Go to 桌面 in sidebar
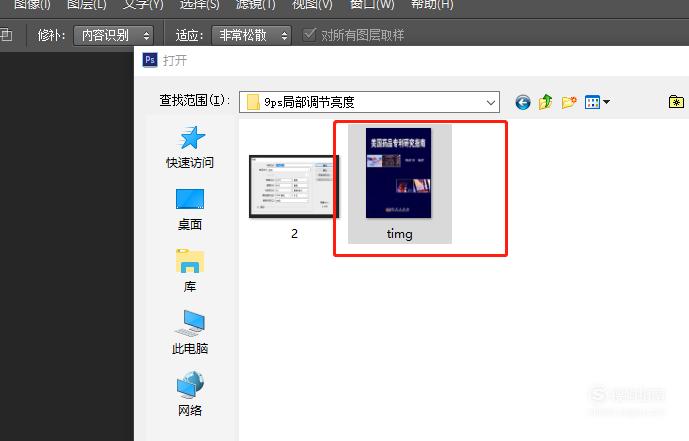Image resolution: width=689 pixels, height=441 pixels. [x=190, y=210]
